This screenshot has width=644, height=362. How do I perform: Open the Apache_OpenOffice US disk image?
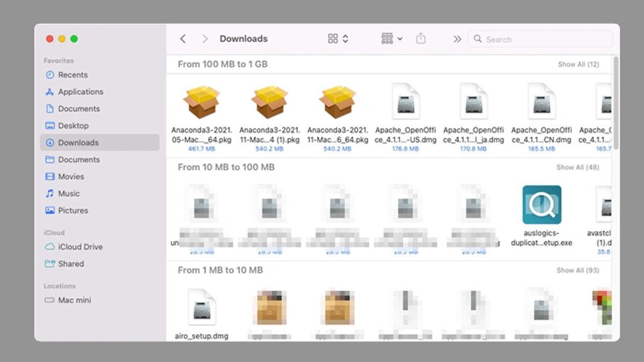click(x=406, y=101)
